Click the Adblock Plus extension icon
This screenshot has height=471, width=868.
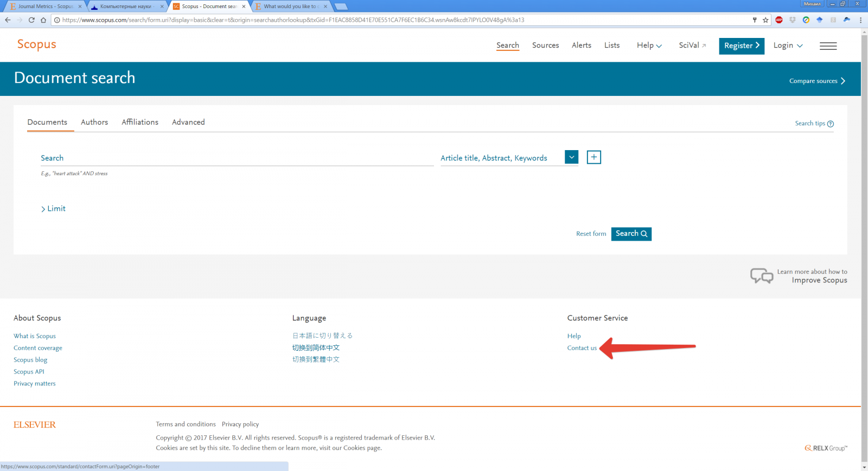779,20
